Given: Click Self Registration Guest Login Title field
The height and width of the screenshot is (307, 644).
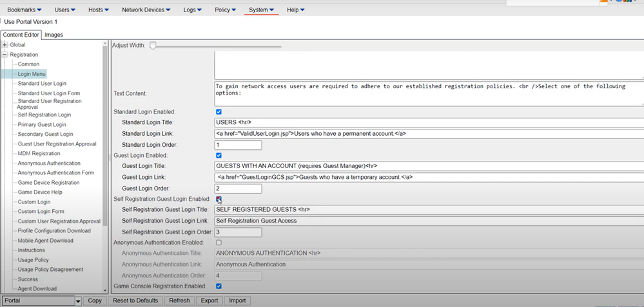Looking at the screenshot, I should (x=429, y=209).
